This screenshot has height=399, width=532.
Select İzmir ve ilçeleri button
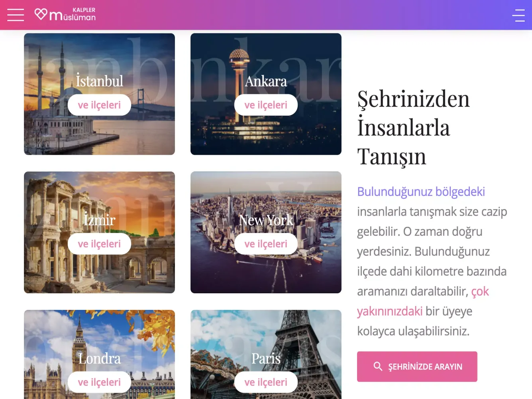pyautogui.click(x=99, y=244)
